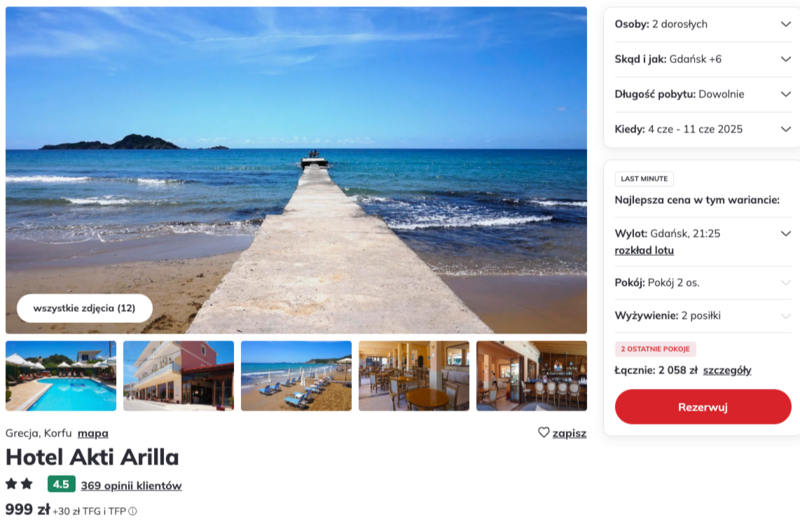Expand the Osoby 2 dorosłych dropdown
The image size is (800, 522).
coord(703,24)
